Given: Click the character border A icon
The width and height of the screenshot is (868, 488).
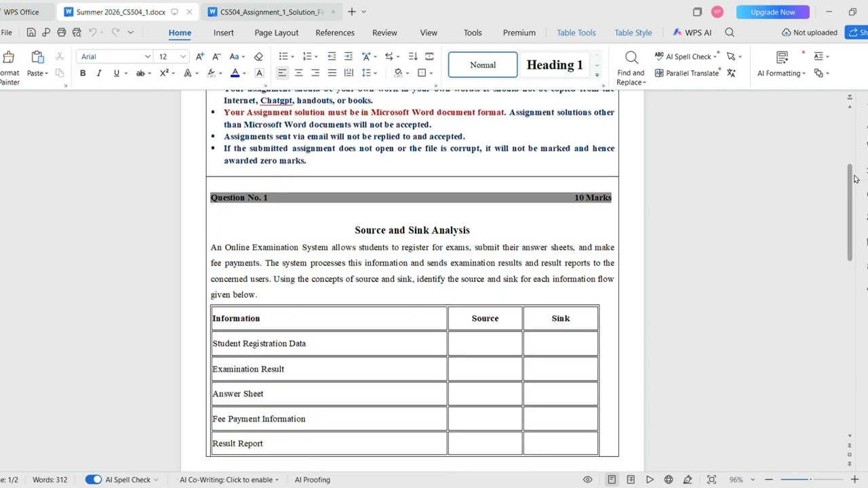Looking at the screenshot, I should [259, 73].
